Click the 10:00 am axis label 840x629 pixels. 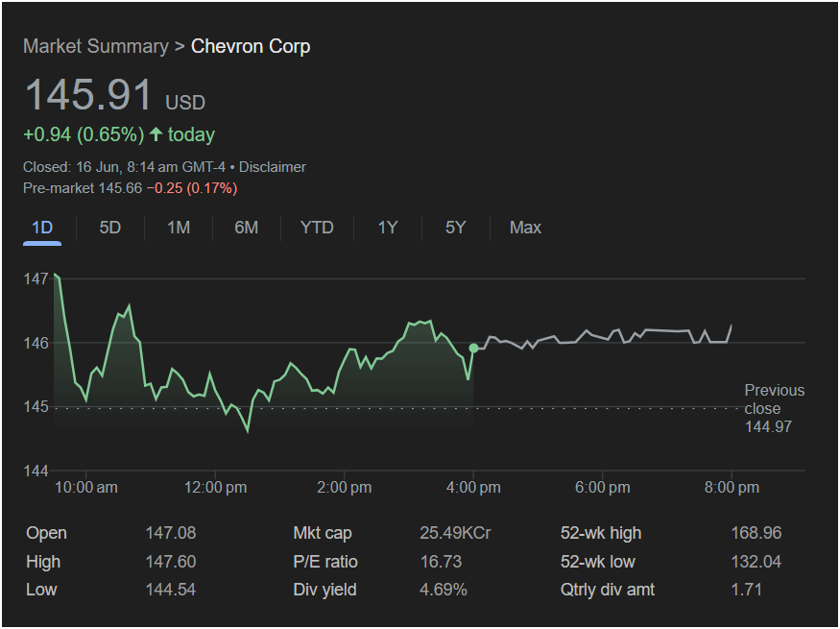pos(86,488)
